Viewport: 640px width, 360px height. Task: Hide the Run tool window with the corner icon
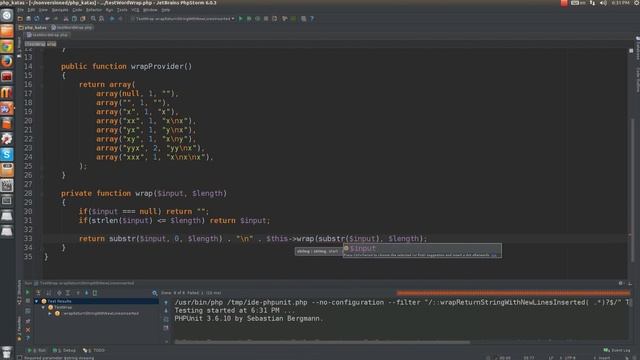(x=630, y=283)
